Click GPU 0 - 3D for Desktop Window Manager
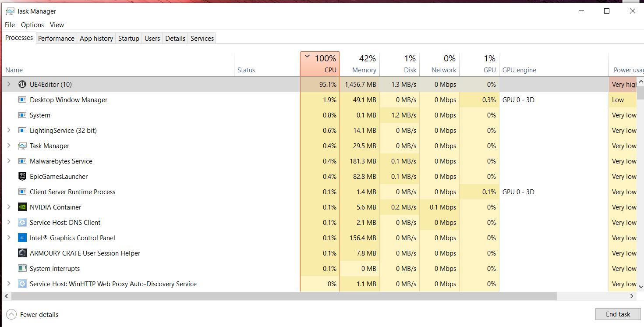Image resolution: width=644 pixels, height=327 pixels. [518, 100]
